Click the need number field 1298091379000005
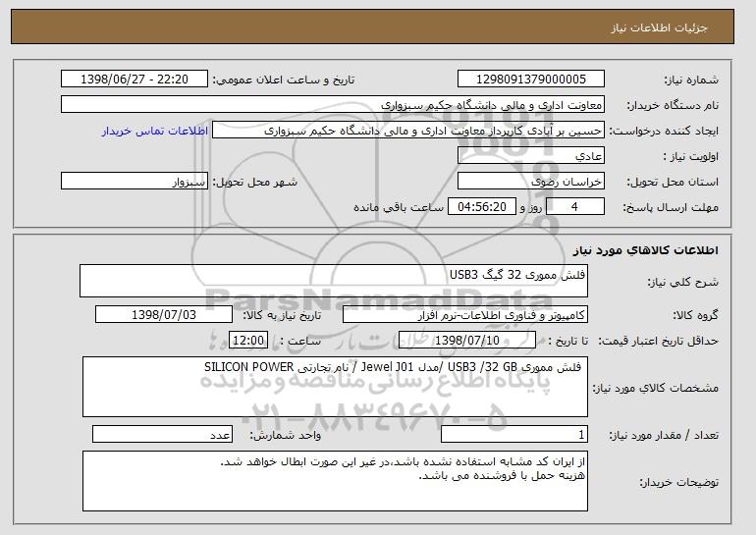The height and width of the screenshot is (535, 756). point(531,80)
